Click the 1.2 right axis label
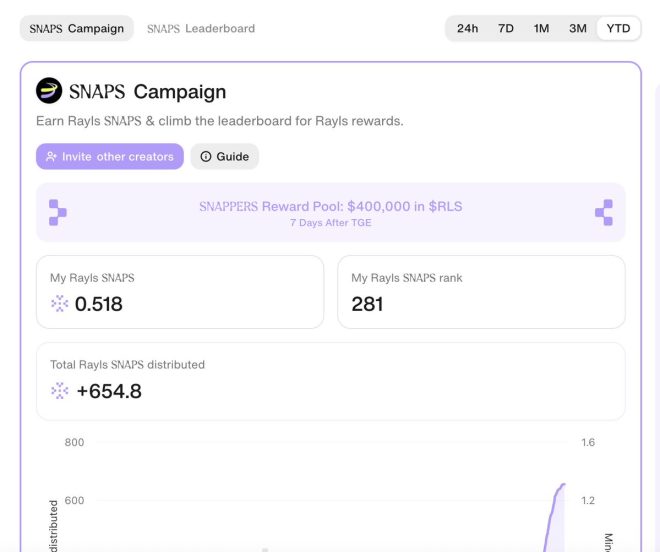 (588, 500)
